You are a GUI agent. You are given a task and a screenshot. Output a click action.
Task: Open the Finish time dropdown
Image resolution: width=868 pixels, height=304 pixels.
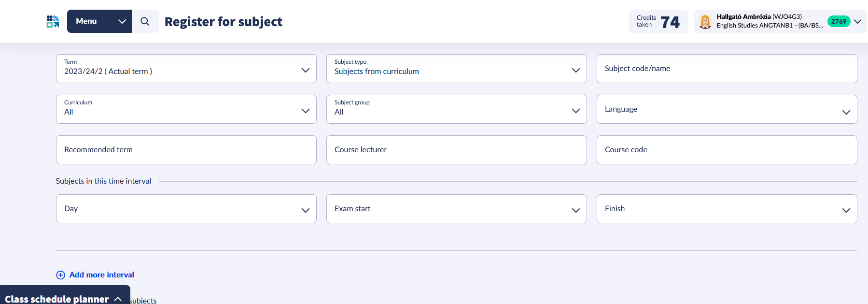point(727,209)
